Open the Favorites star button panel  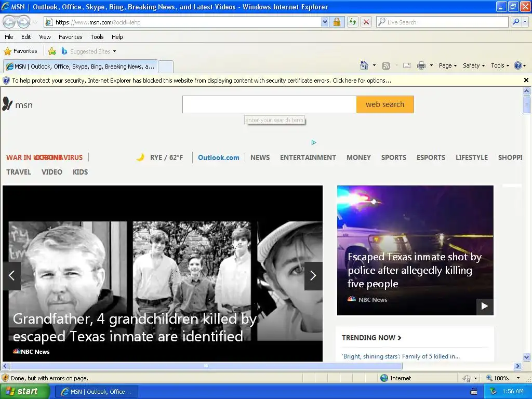pos(20,51)
